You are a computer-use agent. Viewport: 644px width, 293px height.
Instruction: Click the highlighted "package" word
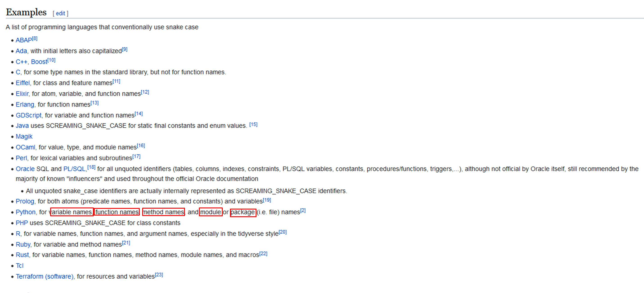[x=243, y=212]
